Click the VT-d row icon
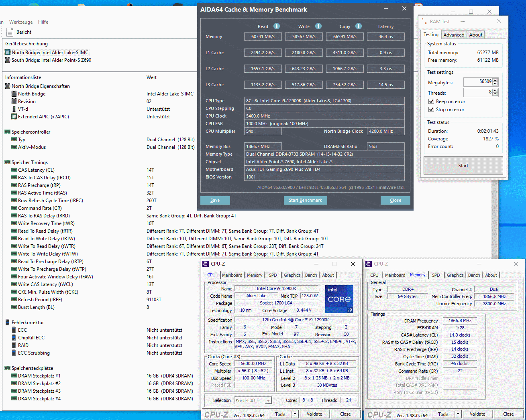The image size is (526, 420). tap(14, 109)
